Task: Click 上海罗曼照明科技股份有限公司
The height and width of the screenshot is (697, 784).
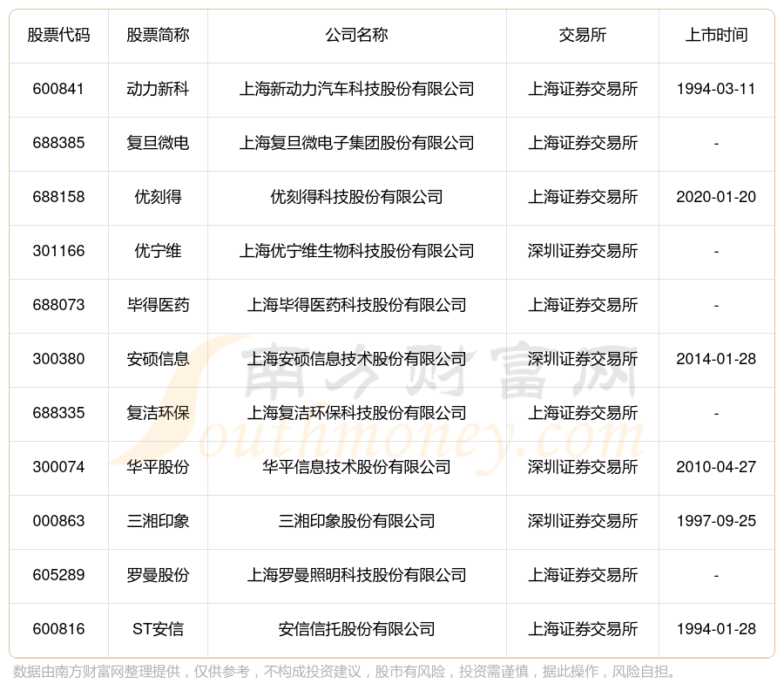Action: [x=356, y=575]
